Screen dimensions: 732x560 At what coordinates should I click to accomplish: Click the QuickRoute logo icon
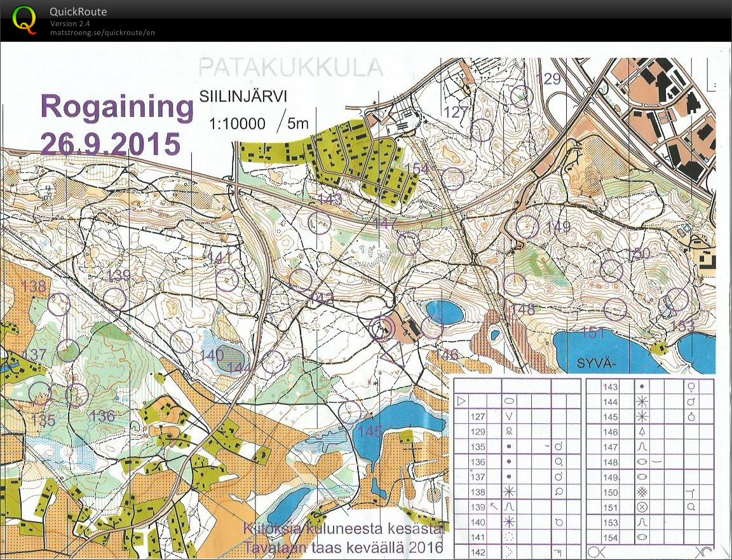(x=24, y=19)
